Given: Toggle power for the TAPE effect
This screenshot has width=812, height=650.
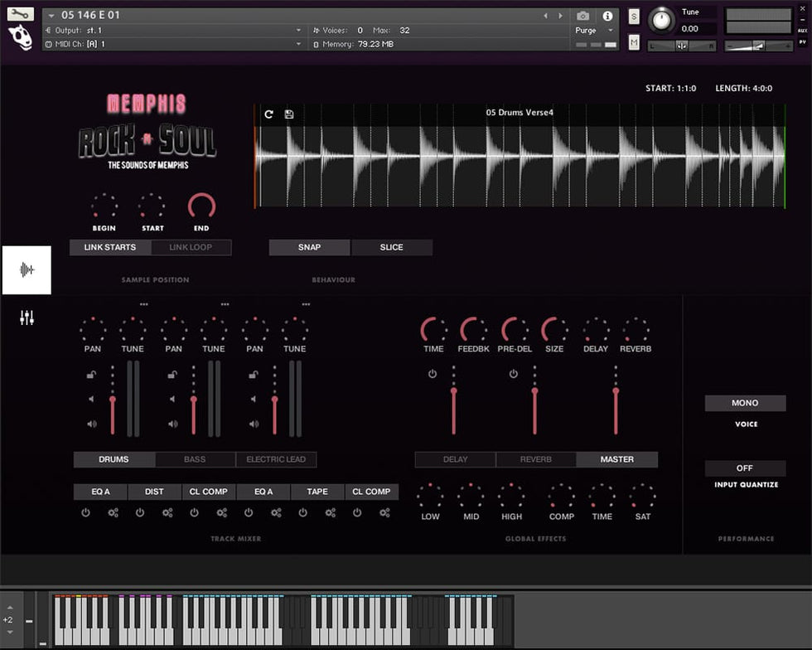Looking at the screenshot, I should pyautogui.click(x=302, y=513).
